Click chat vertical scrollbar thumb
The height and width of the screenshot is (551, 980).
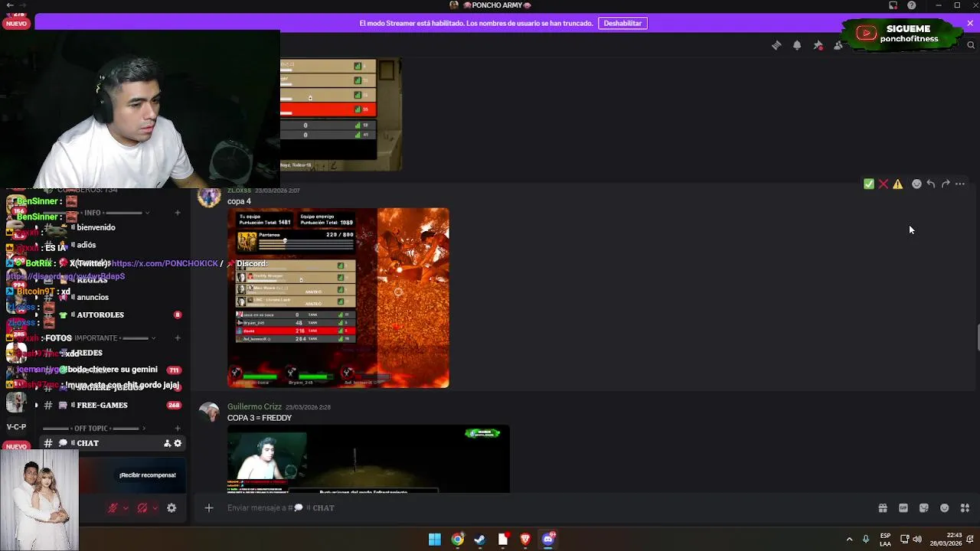pyautogui.click(x=977, y=337)
